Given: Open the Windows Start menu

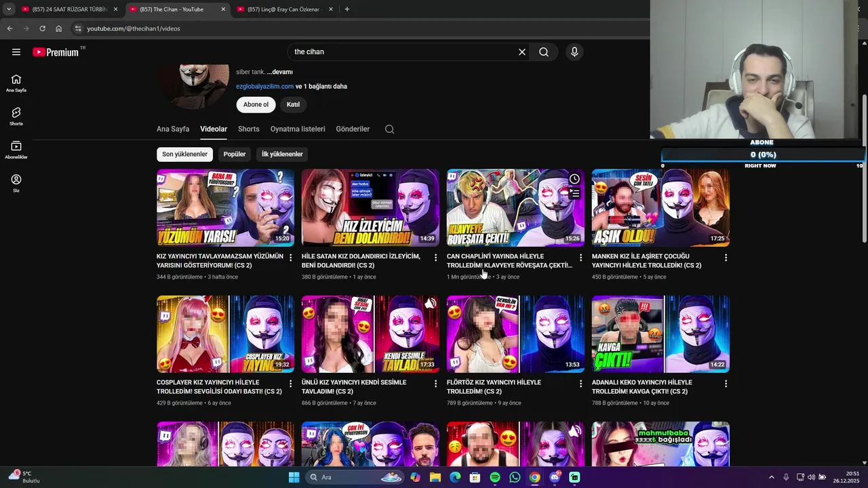Looking at the screenshot, I should [294, 477].
